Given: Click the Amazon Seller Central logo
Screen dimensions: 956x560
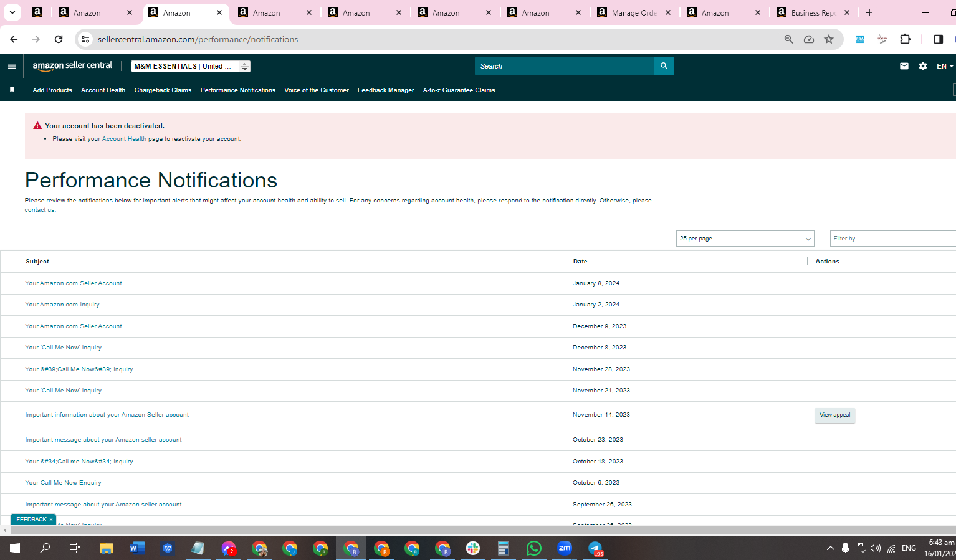Looking at the screenshot, I should 72,65.
